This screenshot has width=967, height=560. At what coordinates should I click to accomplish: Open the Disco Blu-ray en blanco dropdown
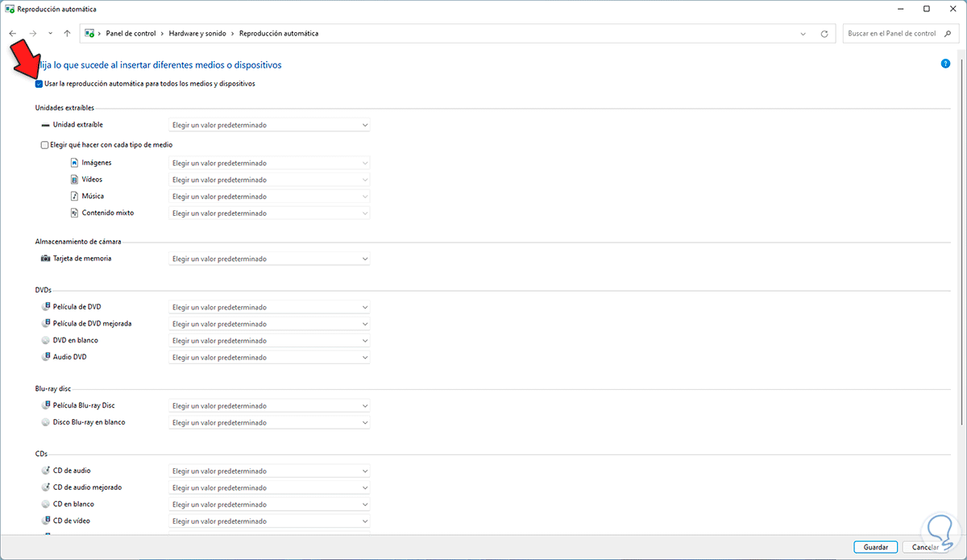pyautogui.click(x=269, y=422)
